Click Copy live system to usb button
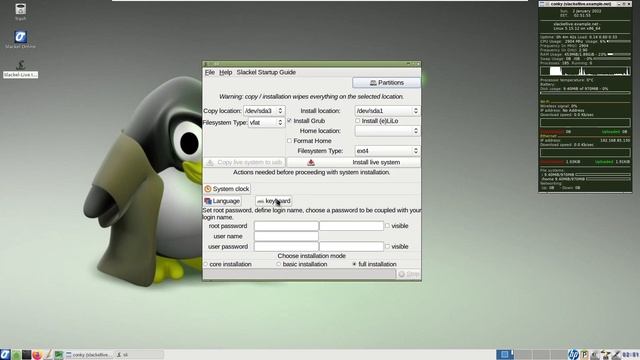This screenshot has height=360, width=640. click(x=244, y=162)
